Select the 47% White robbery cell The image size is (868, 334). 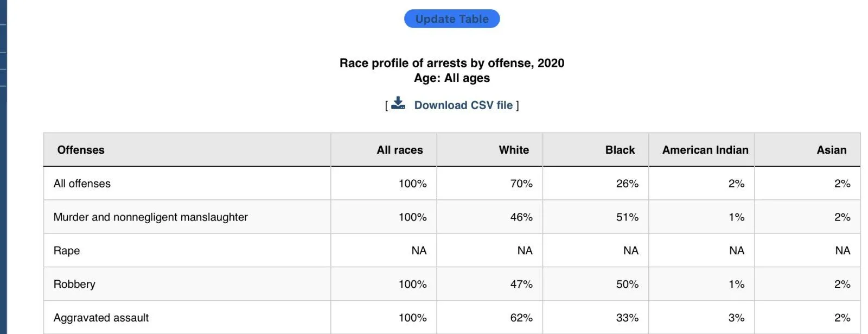click(x=521, y=285)
